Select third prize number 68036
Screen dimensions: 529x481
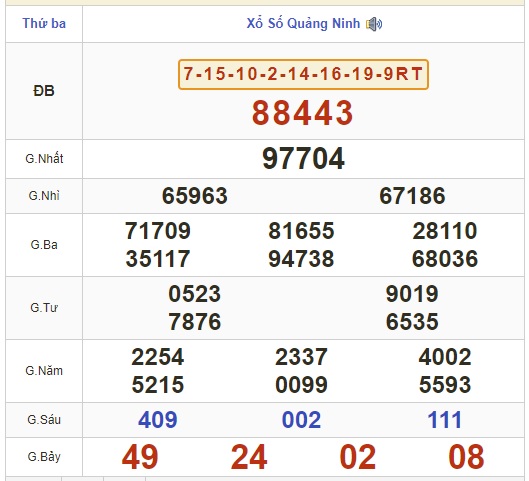pos(445,259)
